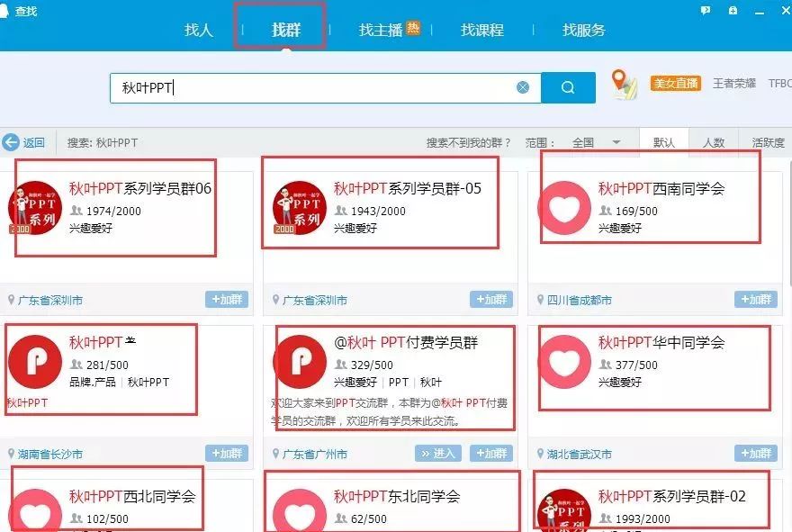Click the search magnifier icon
Screen dimensions: 792x532
567,86
